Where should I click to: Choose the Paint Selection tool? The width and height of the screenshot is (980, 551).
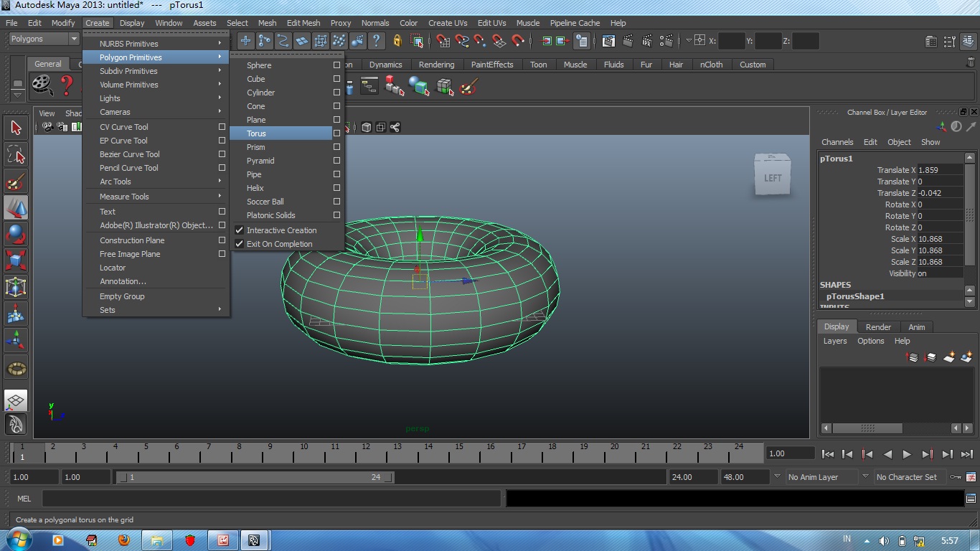coord(16,182)
